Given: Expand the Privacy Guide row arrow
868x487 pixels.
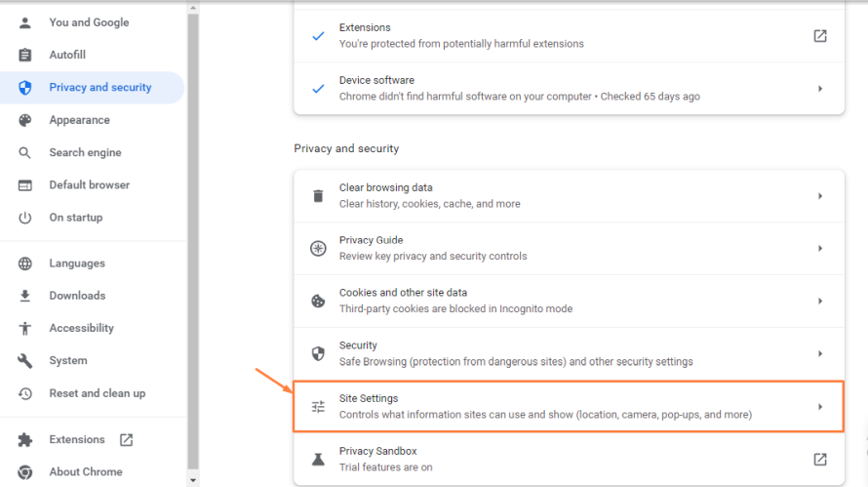Looking at the screenshot, I should 820,249.
